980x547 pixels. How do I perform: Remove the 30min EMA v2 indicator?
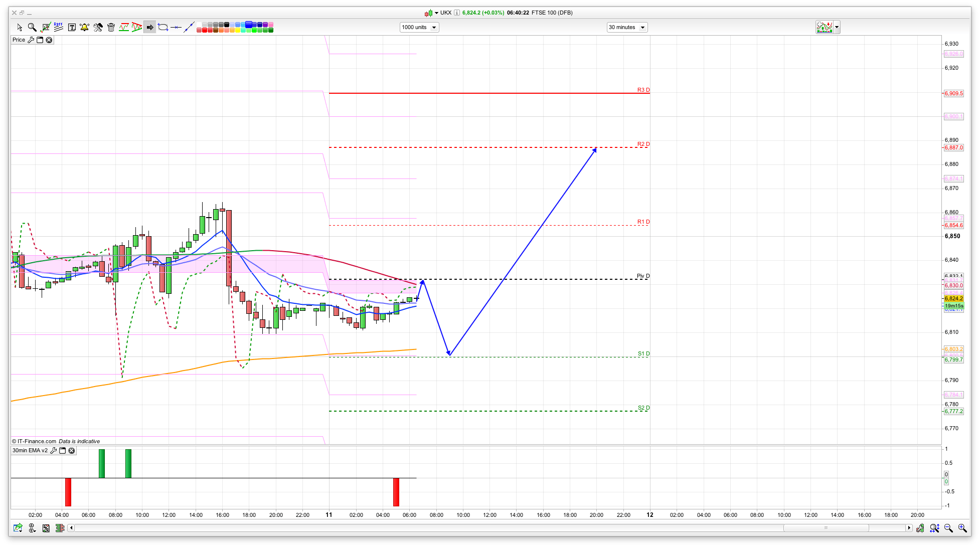click(72, 451)
